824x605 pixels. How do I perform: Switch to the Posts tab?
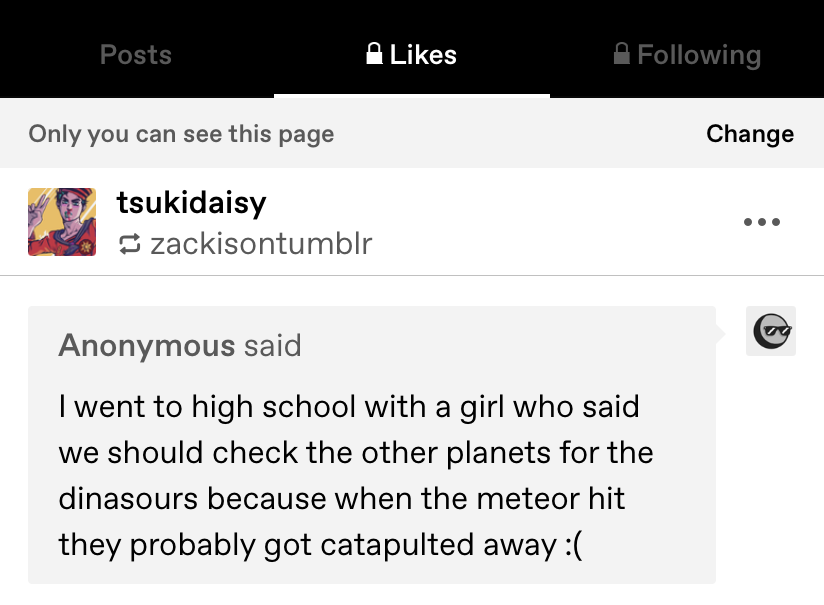tap(136, 55)
